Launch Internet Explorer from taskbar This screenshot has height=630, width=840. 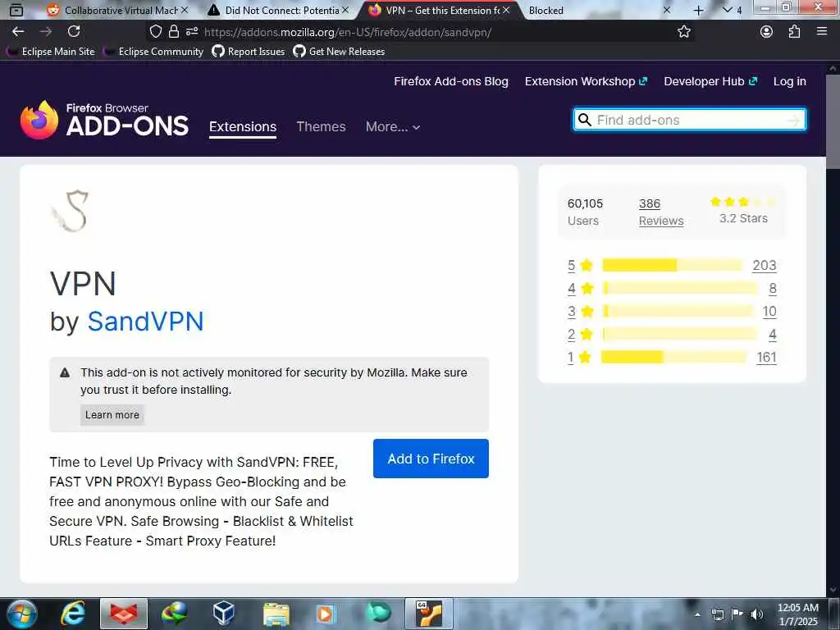click(73, 614)
